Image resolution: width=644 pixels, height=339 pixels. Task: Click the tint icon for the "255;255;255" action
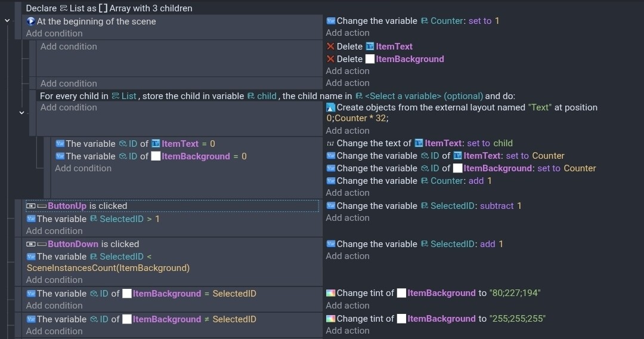tap(331, 319)
